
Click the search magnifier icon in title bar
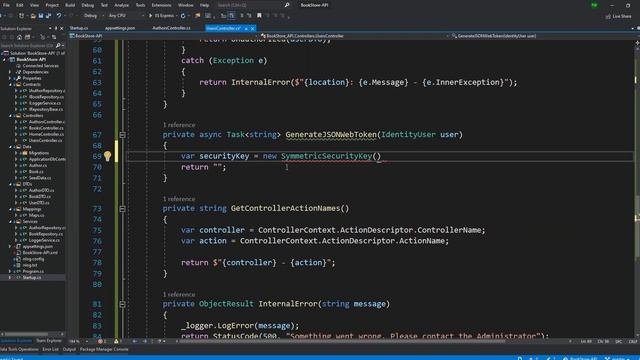point(287,5)
